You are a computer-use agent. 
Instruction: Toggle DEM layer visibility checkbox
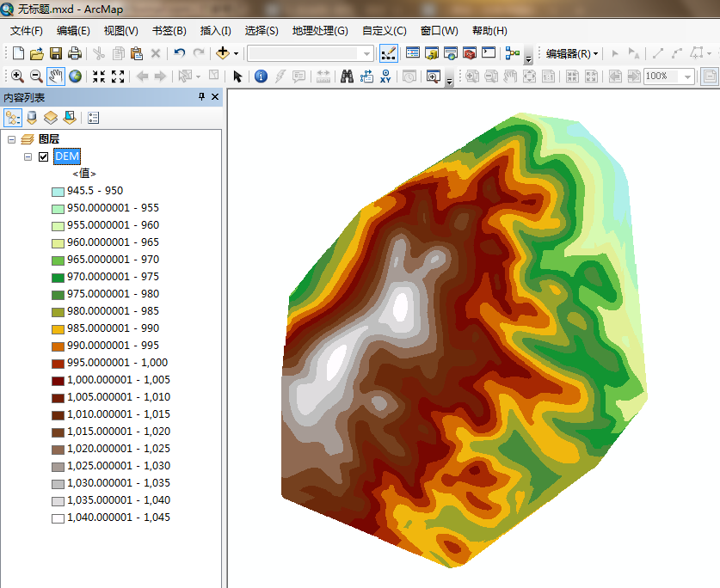(x=43, y=156)
